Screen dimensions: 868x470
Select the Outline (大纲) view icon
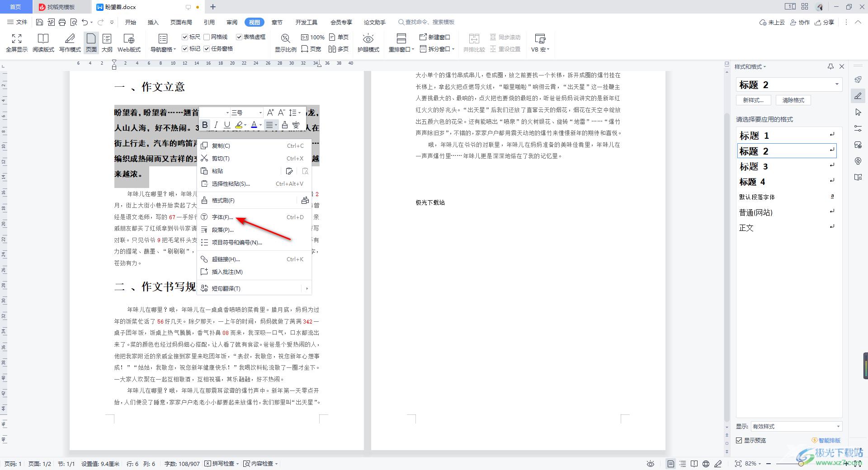click(107, 43)
